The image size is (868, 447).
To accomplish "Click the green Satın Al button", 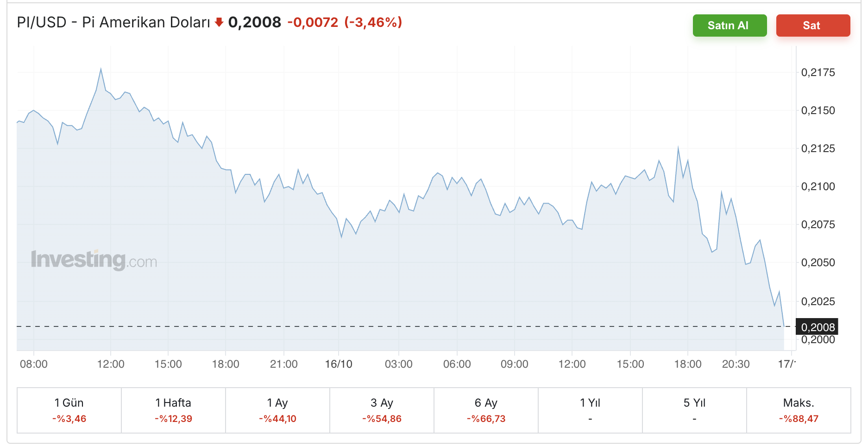I will click(x=730, y=26).
